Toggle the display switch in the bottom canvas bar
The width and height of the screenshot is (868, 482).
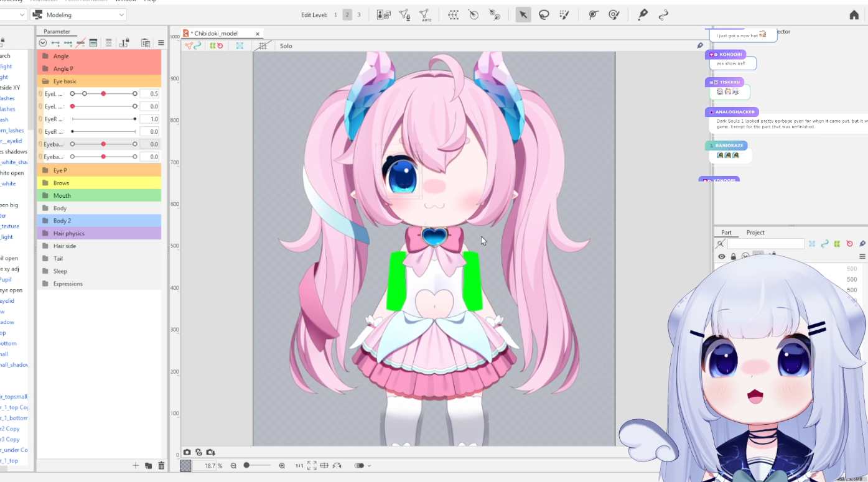click(x=359, y=466)
